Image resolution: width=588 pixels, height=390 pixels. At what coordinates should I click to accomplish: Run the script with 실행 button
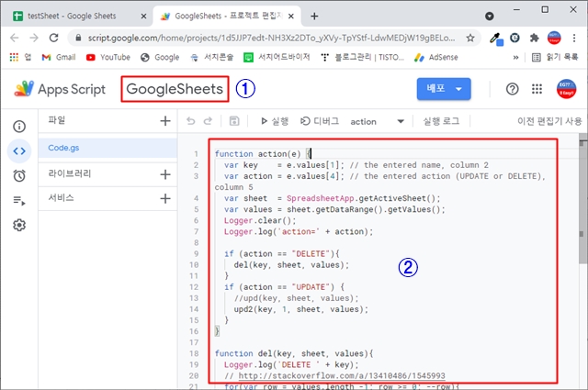[275, 121]
